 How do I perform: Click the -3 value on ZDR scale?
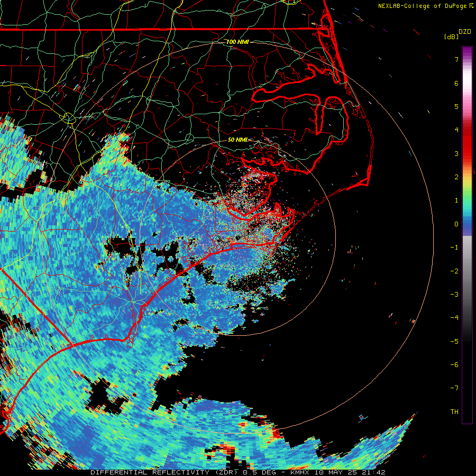pyautogui.click(x=454, y=295)
